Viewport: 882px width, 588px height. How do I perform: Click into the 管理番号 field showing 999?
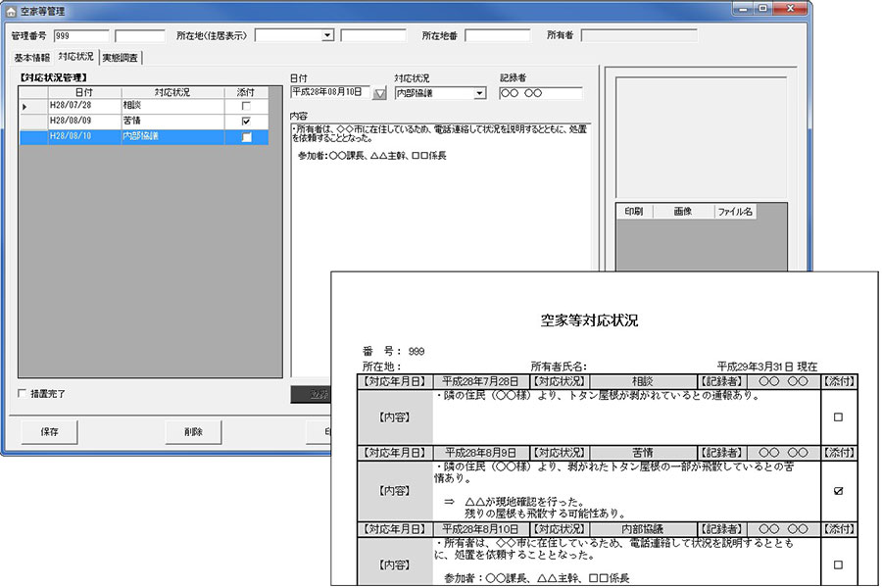81,36
